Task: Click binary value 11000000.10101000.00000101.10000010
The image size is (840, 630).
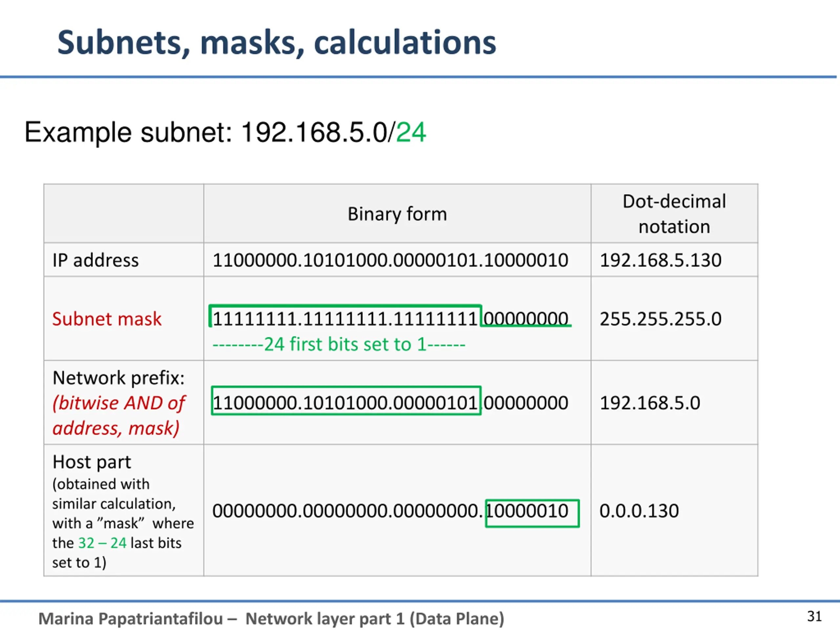Action: [390, 260]
